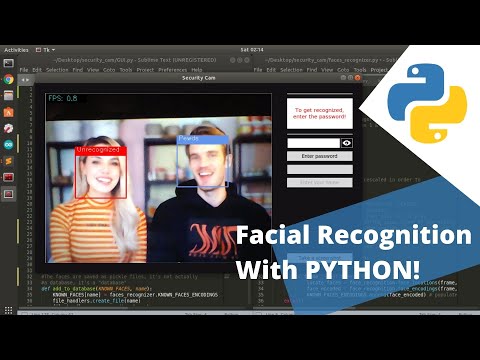The height and width of the screenshot is (360, 480).
Task: Open the Show Applications grid
Action: [x=8, y=310]
